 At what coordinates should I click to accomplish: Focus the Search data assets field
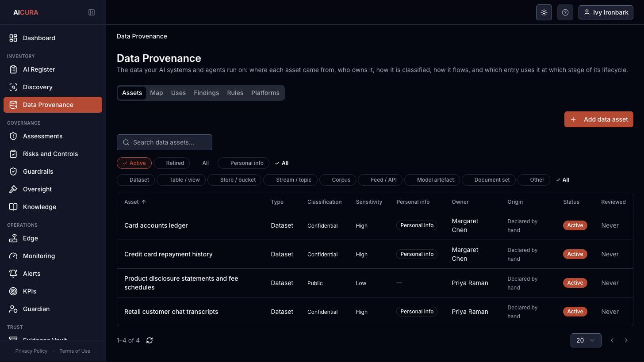pos(165,142)
